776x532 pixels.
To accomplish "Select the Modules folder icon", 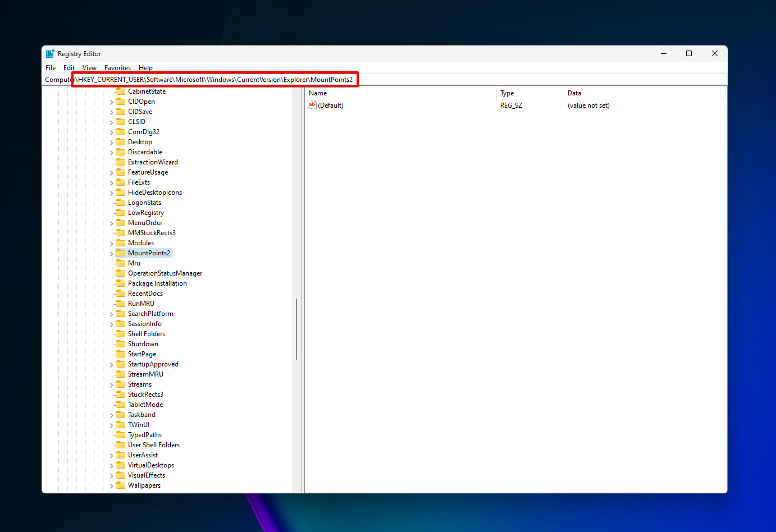I will (121, 243).
